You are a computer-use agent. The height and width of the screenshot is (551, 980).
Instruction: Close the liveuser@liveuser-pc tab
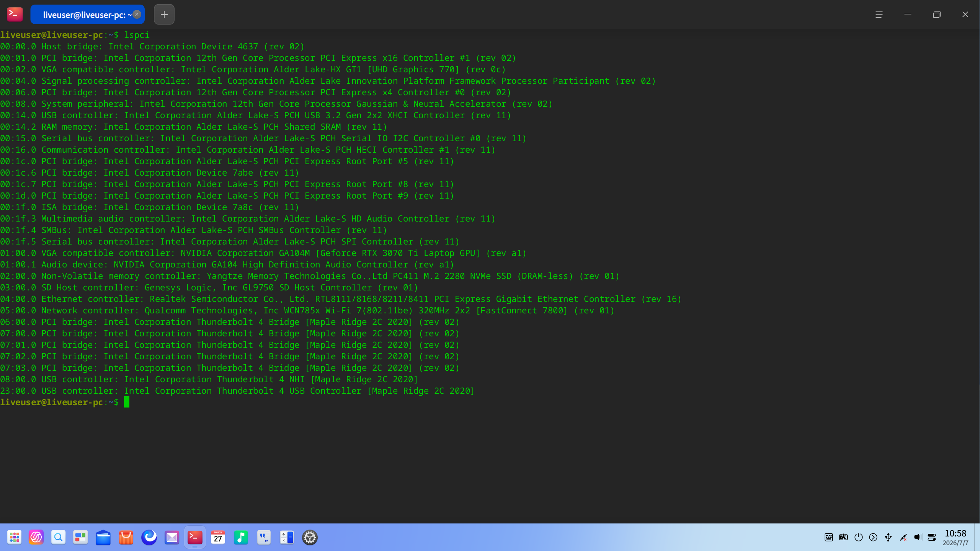[x=137, y=15]
